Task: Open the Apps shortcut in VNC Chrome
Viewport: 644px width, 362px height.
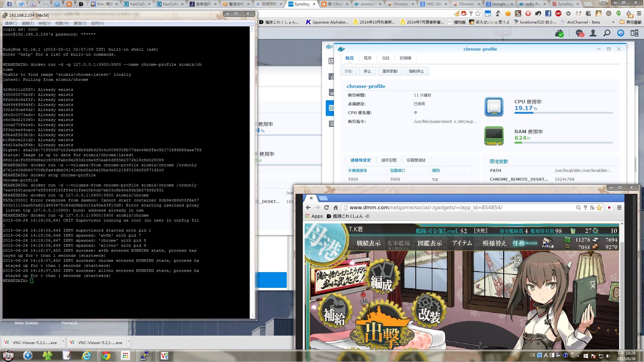Action: pyautogui.click(x=314, y=216)
